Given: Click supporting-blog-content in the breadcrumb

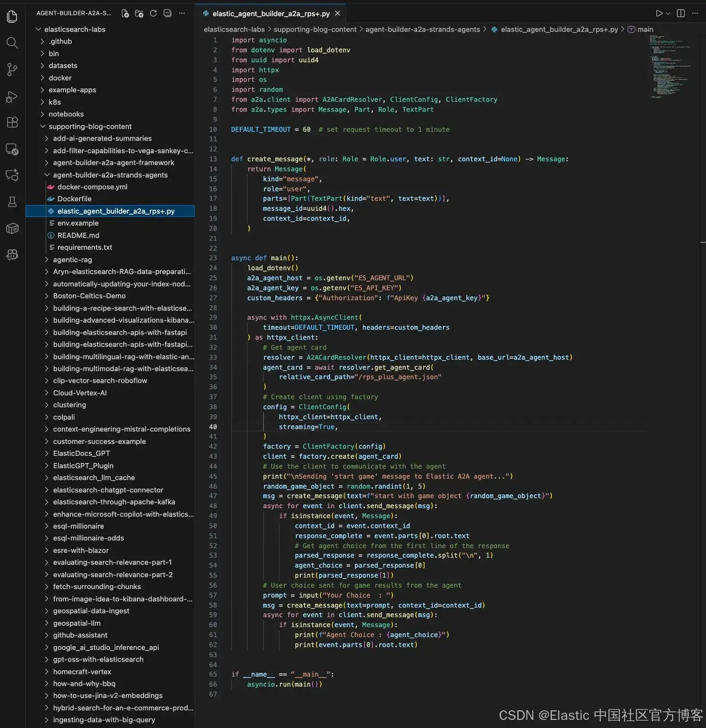Looking at the screenshot, I should (315, 30).
